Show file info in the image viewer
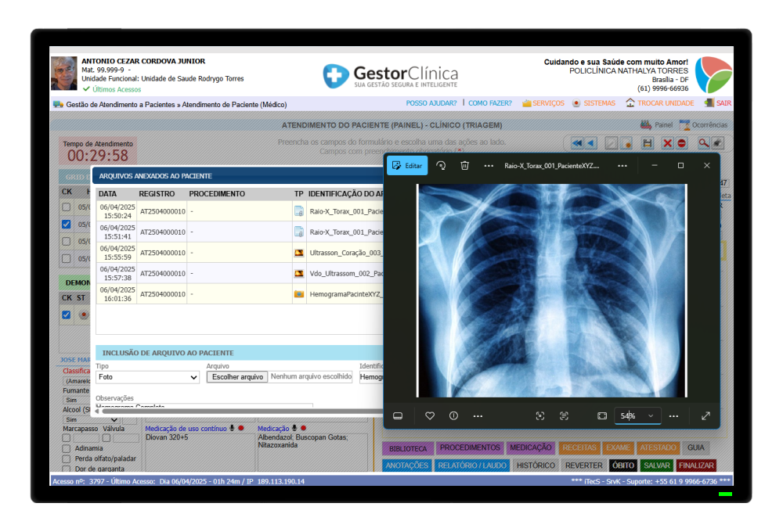783x532 pixels. coord(453,415)
